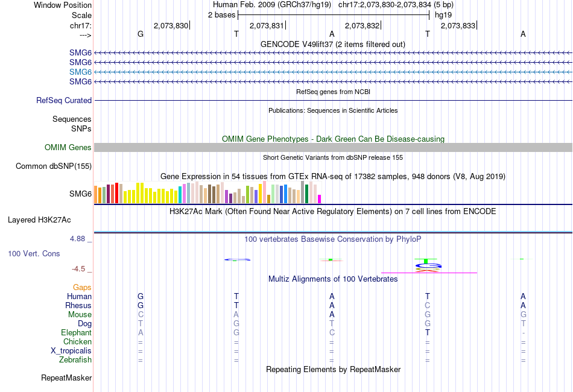Open the OMIM Gene Phenotypes track title
Image resolution: width=573 pixels, height=392 pixels.
(333, 139)
